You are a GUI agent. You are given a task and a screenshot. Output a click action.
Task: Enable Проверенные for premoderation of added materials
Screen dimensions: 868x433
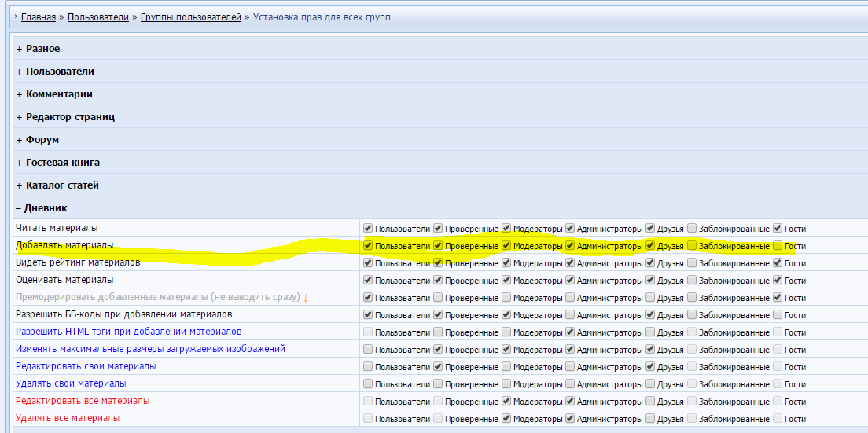[x=438, y=298]
